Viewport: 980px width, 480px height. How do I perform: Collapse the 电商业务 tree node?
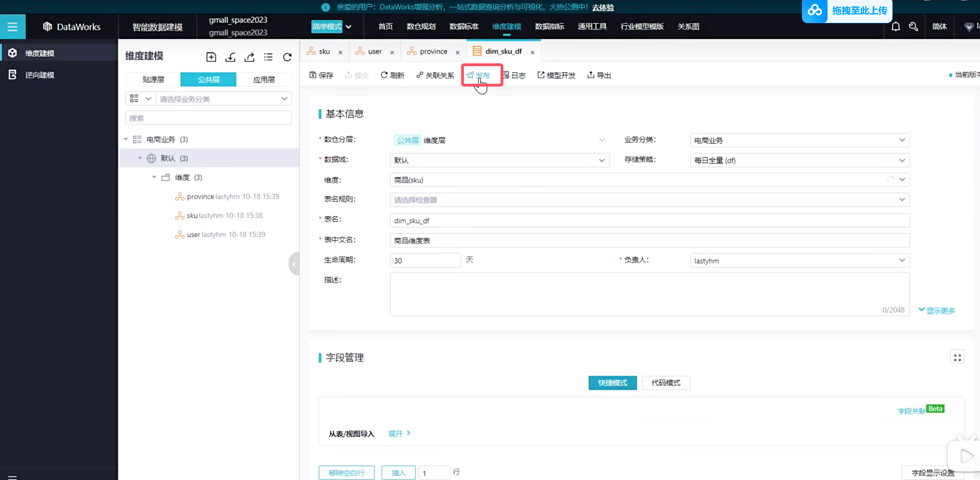click(126, 140)
